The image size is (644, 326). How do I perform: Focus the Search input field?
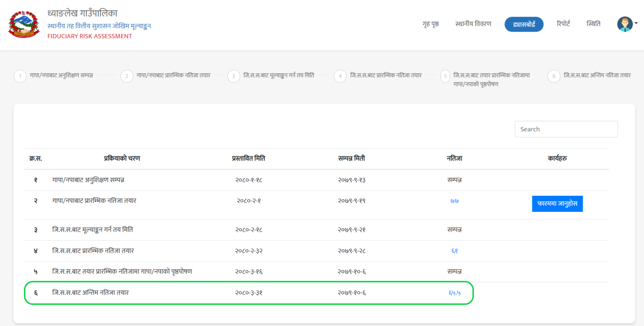(x=566, y=129)
